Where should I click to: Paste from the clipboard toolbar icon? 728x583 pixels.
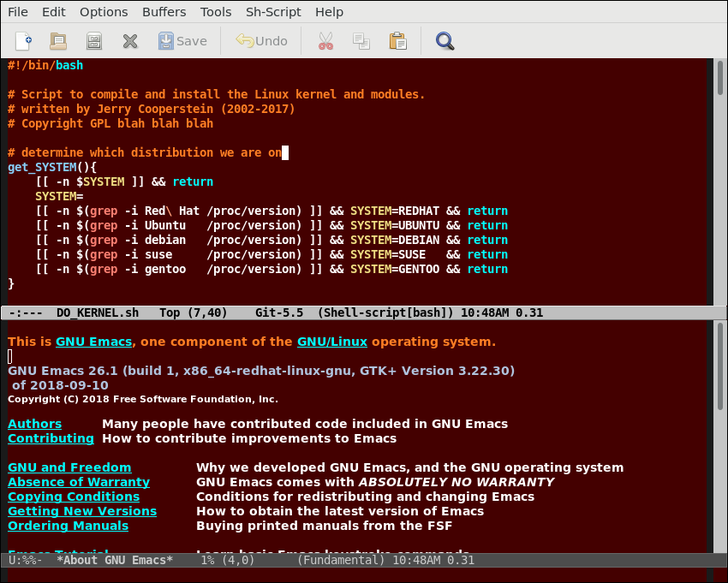(x=398, y=41)
